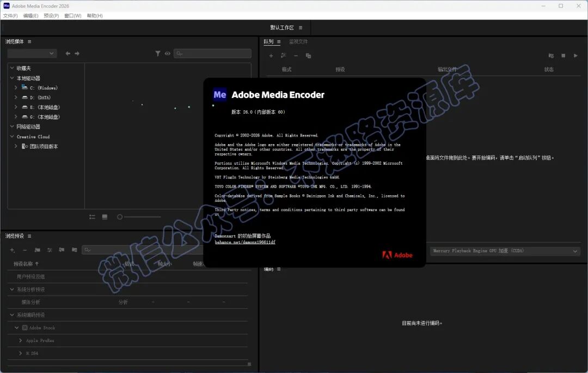
Task: Switch to the 队列 tab
Action: click(x=268, y=41)
